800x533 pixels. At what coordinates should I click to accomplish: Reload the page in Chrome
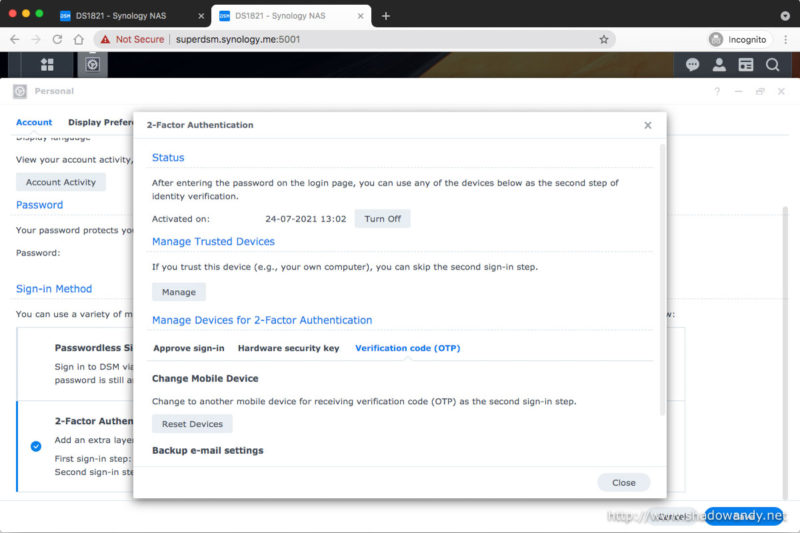(x=57, y=39)
